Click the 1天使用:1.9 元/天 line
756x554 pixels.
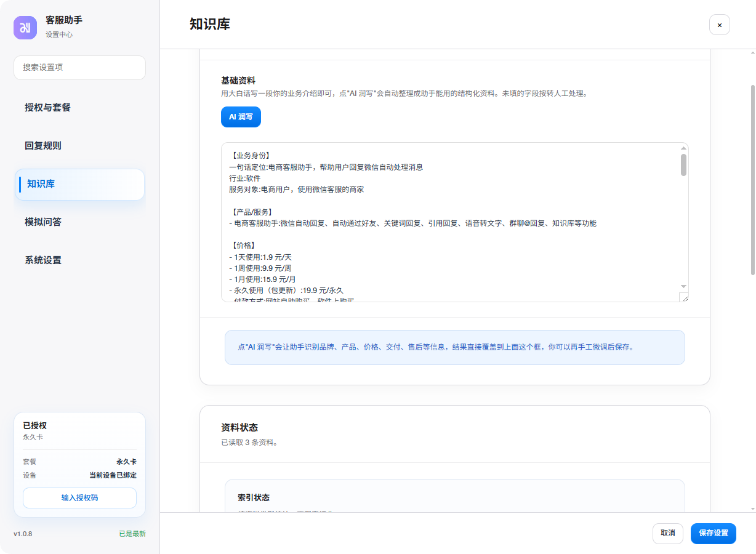(x=260, y=257)
